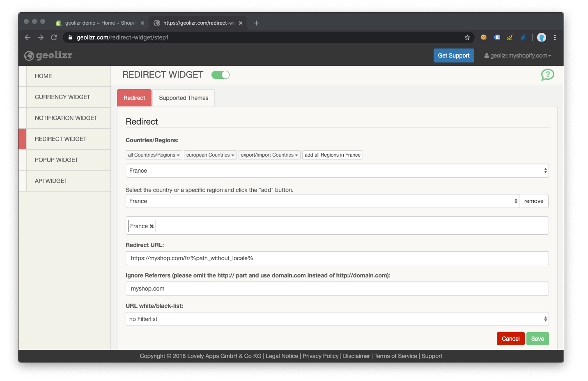588x381 pixels.
Task: Open the cookie extension icon
Action: pyautogui.click(x=484, y=37)
